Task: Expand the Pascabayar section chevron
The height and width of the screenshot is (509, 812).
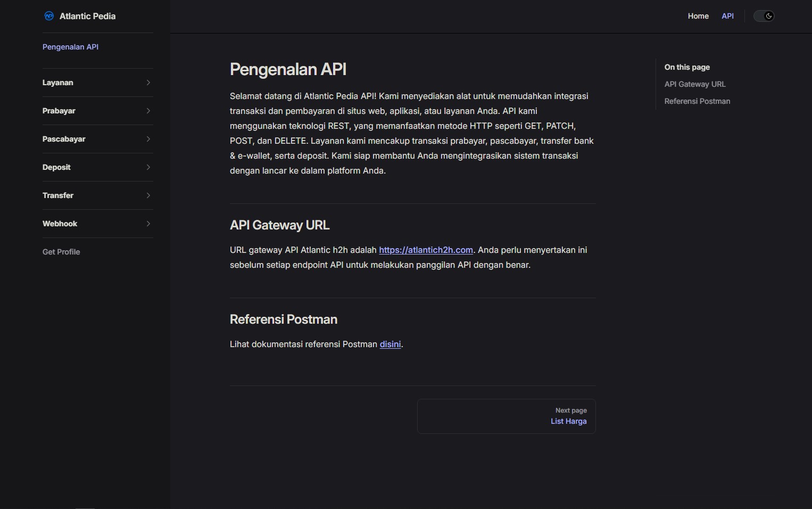Action: [x=148, y=139]
